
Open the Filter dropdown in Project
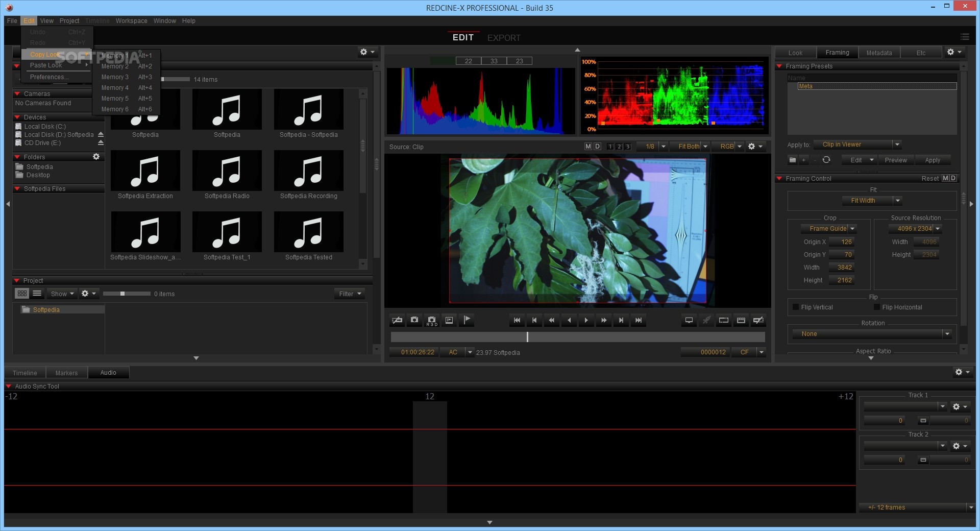tap(350, 294)
